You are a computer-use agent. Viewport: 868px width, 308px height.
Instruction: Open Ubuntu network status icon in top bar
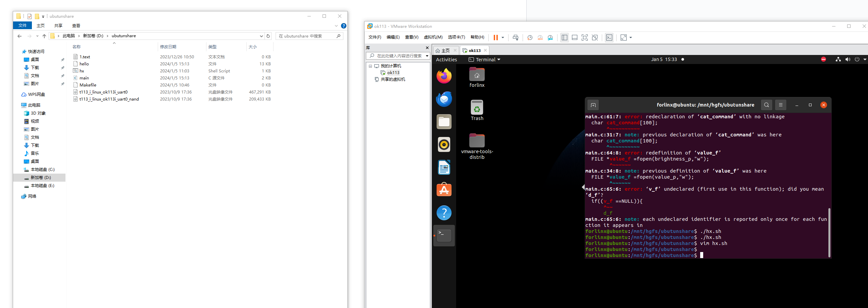coord(838,60)
